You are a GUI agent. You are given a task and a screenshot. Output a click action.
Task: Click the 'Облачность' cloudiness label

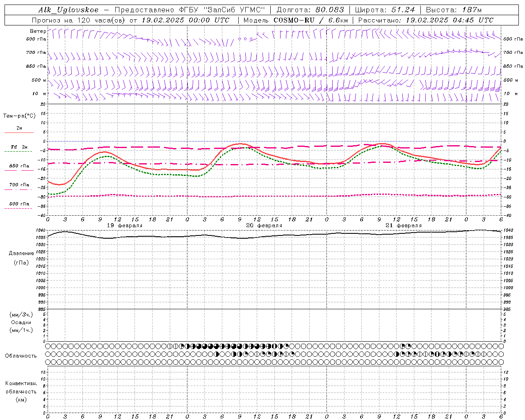pyautogui.click(x=21, y=356)
